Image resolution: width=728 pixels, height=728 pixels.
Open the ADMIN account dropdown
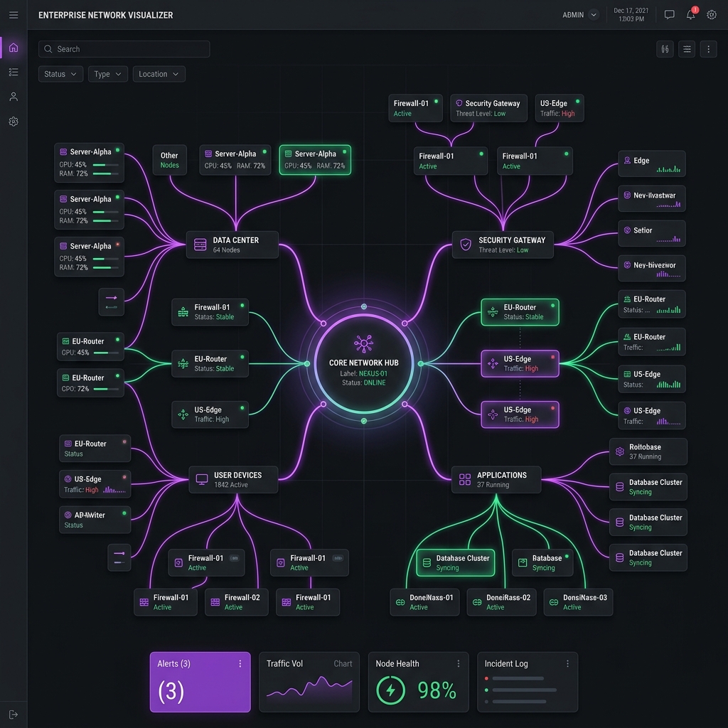pyautogui.click(x=580, y=15)
